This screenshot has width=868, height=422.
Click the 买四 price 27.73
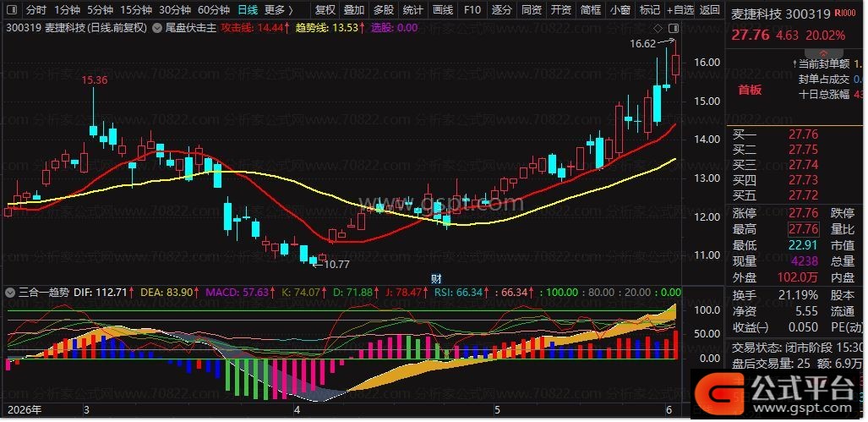point(803,179)
